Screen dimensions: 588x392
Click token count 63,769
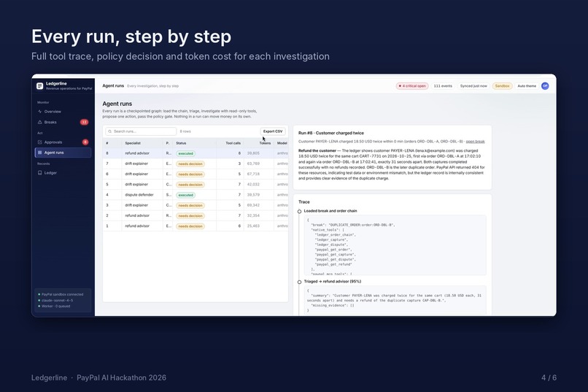(253, 164)
